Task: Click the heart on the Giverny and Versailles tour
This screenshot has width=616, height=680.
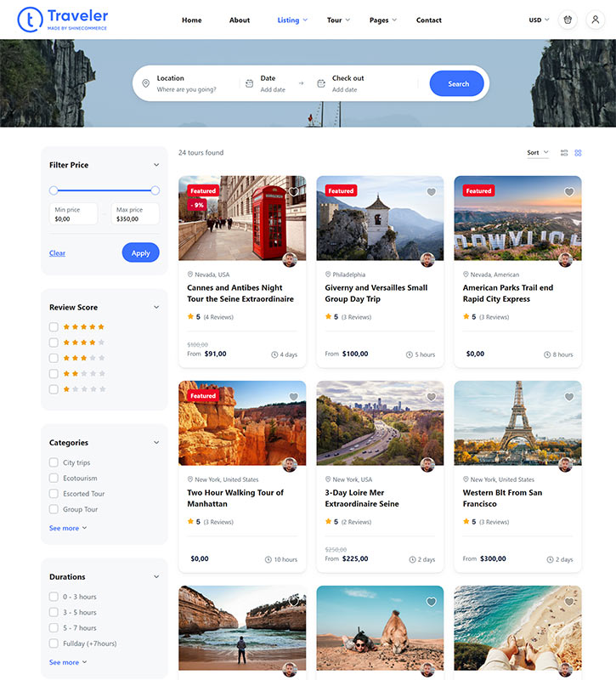Action: pos(431,192)
